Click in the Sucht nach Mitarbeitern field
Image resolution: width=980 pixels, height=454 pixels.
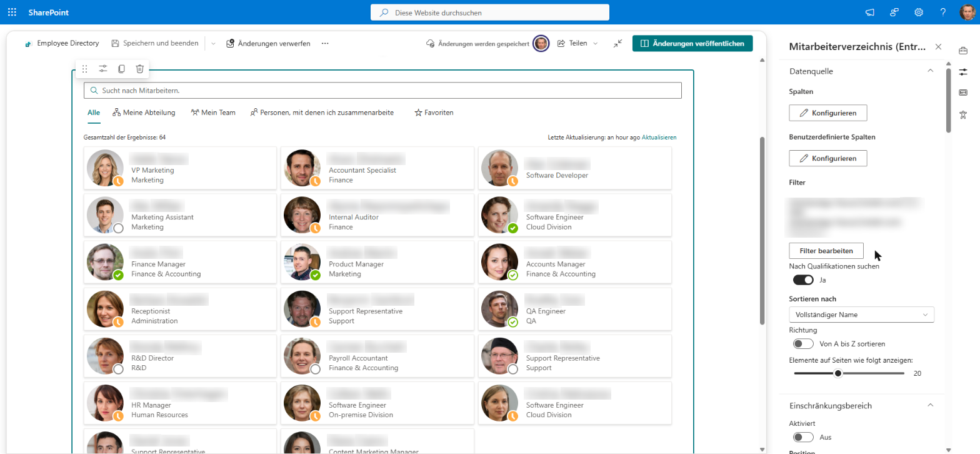pyautogui.click(x=382, y=91)
